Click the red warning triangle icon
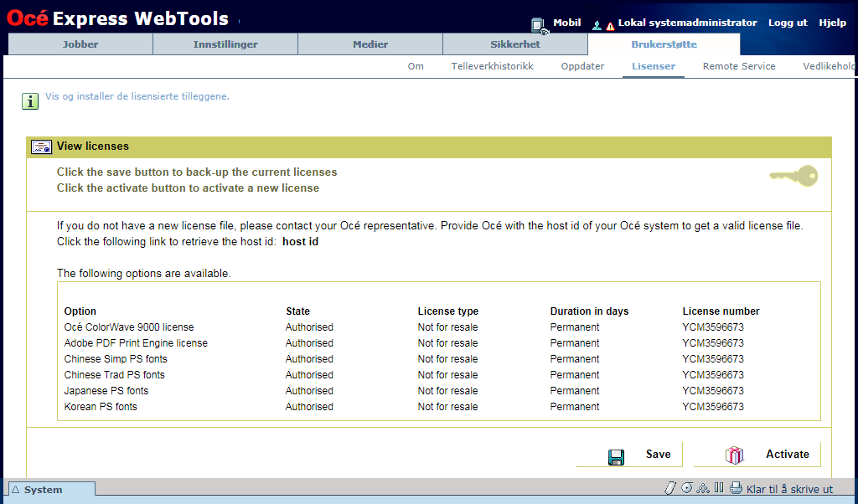The width and height of the screenshot is (858, 504). (x=610, y=26)
